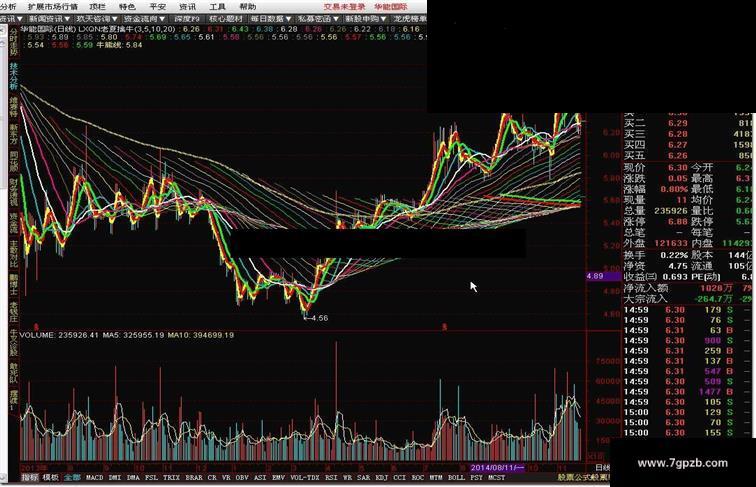Click the 大宗流入 row
756x487 pixels.
688,299
